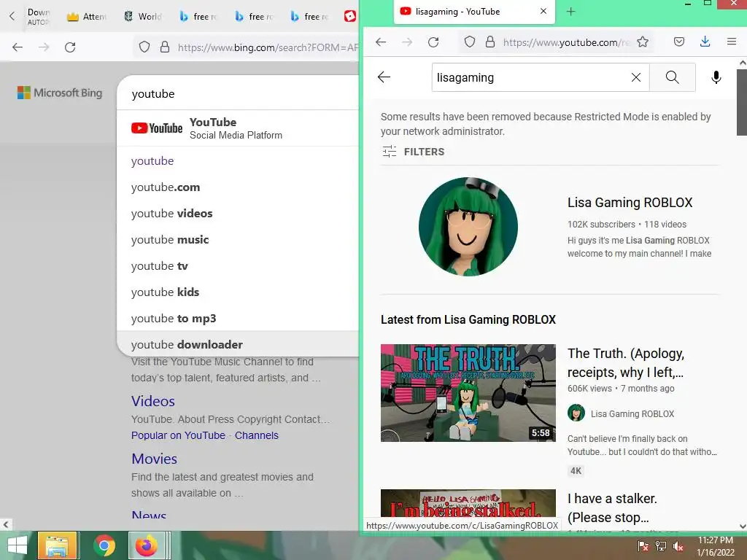Open the Popular on YouTube link
The height and width of the screenshot is (560, 747).
pyautogui.click(x=178, y=435)
